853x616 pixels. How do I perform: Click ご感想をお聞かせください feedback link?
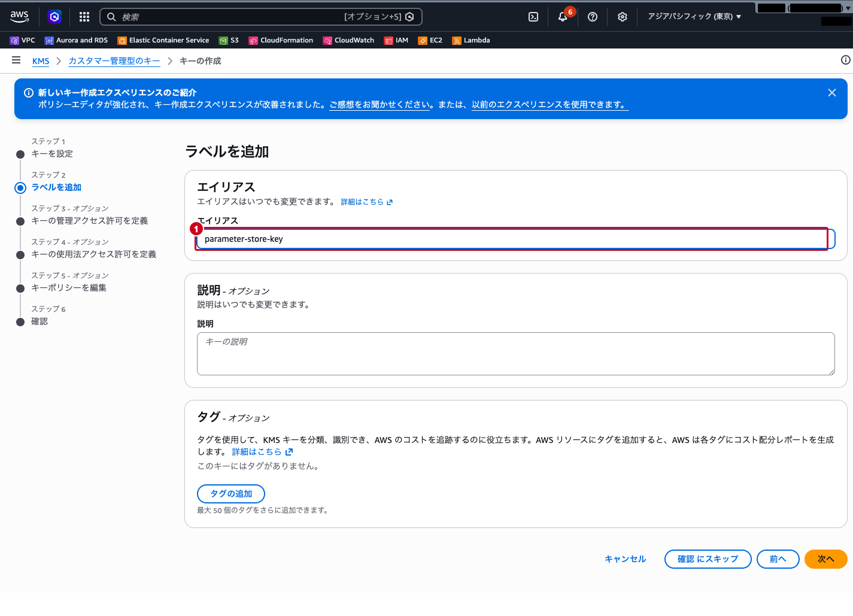pos(380,105)
